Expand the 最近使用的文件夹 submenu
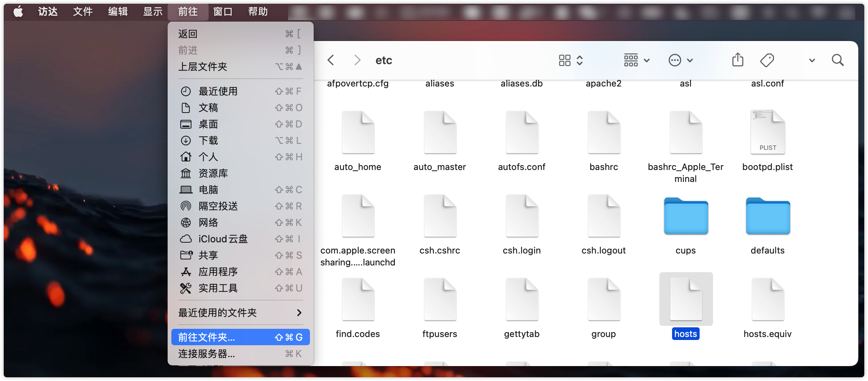Image resolution: width=868 pixels, height=381 pixels. [240, 312]
